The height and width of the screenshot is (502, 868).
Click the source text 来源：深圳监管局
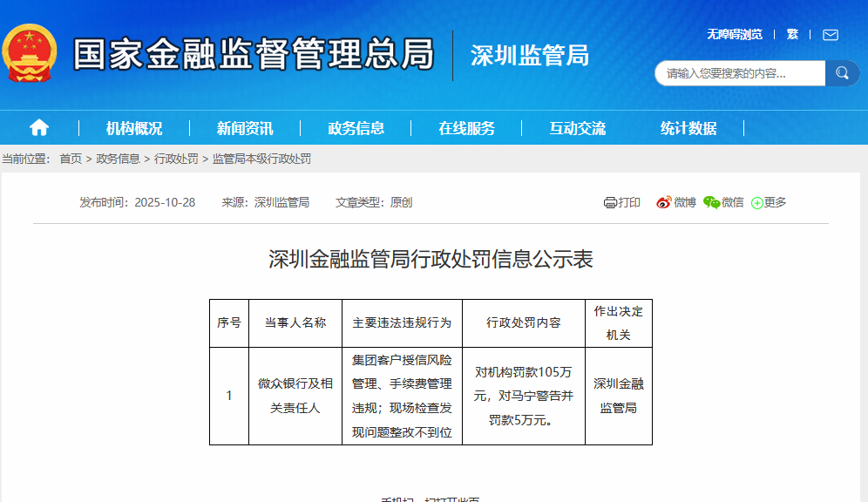pos(265,202)
